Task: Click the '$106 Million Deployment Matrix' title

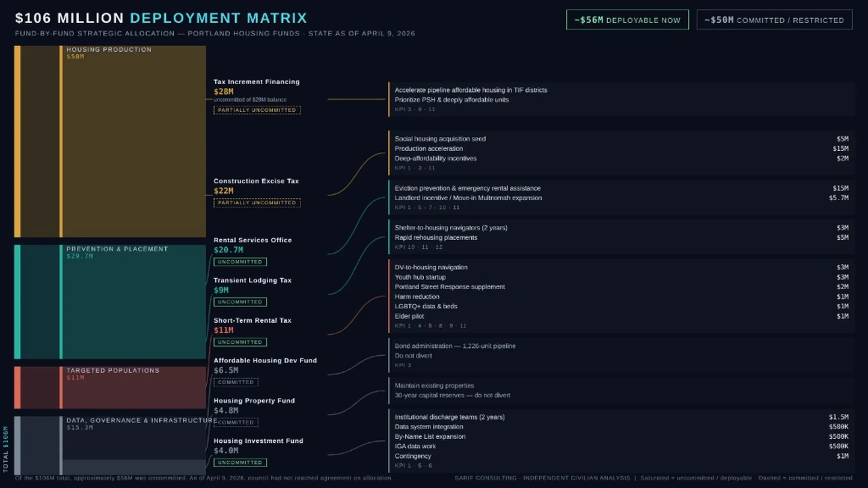Action: click(x=161, y=18)
